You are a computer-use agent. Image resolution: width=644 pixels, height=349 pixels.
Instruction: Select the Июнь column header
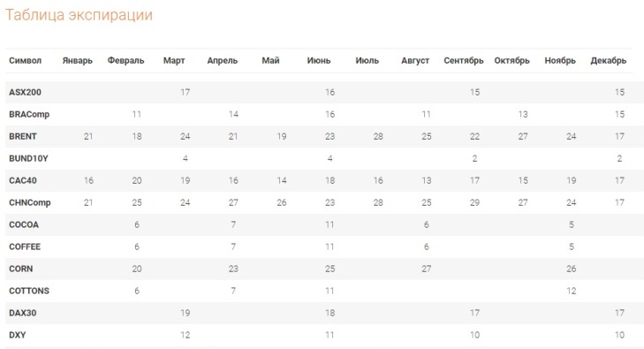pos(319,61)
